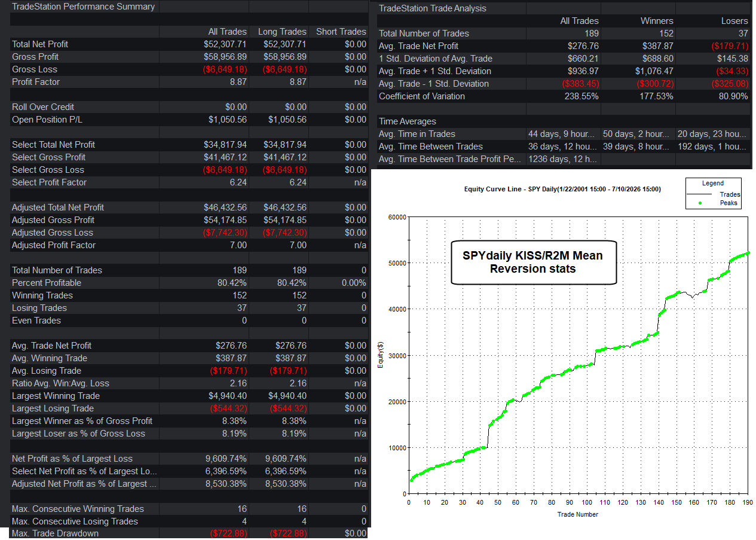Click the TradeStation Trade Analysis title
Screen dimensions: 756x540
[x=433, y=8]
